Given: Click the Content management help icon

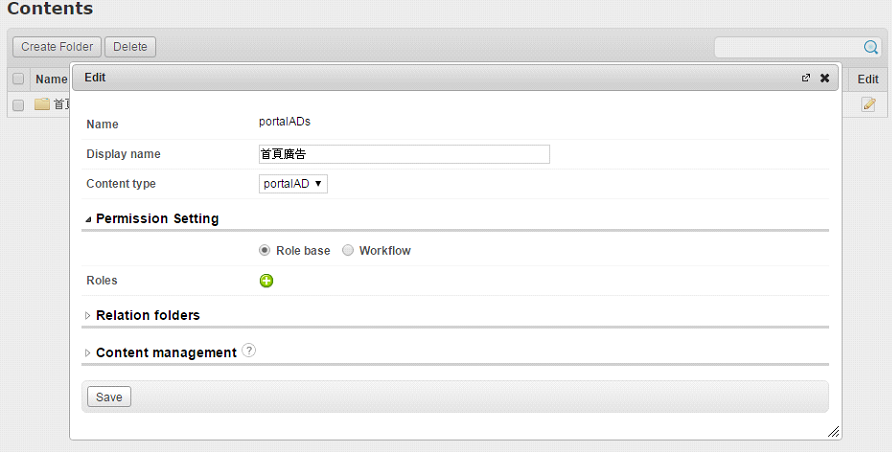Looking at the screenshot, I should (x=249, y=351).
